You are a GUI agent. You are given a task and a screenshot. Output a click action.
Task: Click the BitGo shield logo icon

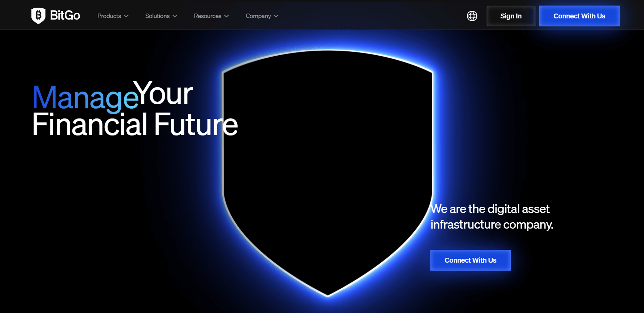[x=38, y=16]
